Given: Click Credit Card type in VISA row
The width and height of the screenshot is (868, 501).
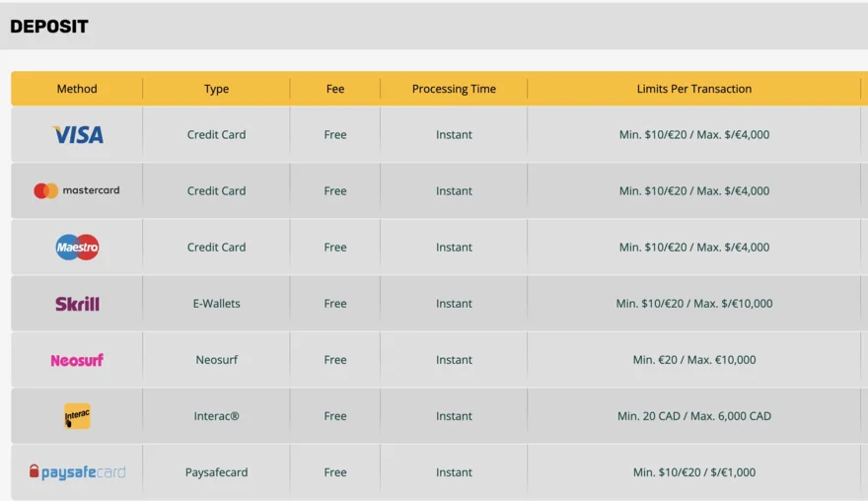Looking at the screenshot, I should tap(216, 134).
